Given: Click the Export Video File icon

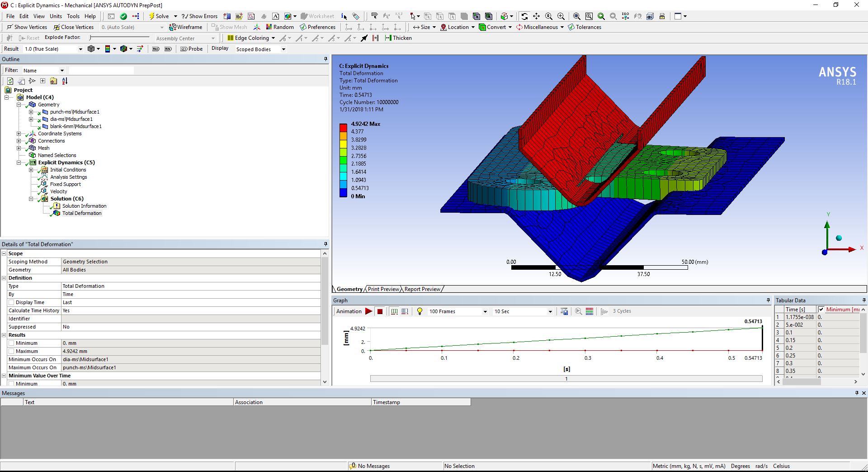Looking at the screenshot, I should pyautogui.click(x=564, y=311).
